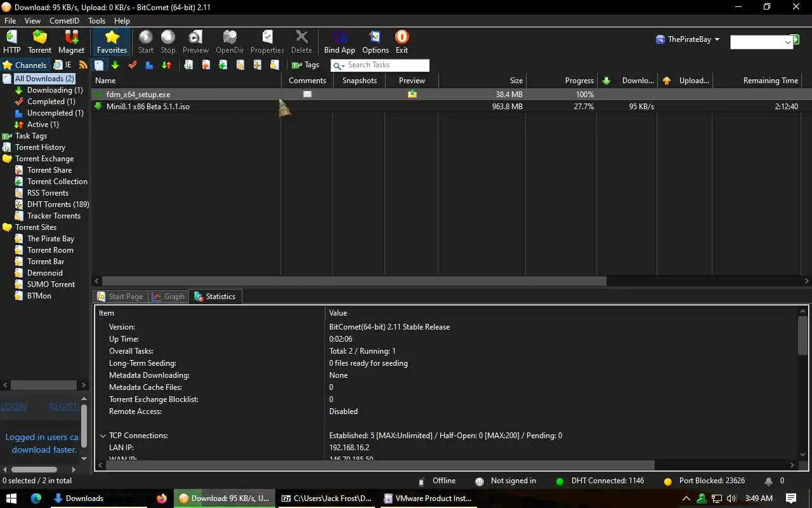Image resolution: width=812 pixels, height=508 pixels.
Task: Open the Properties toolbar icon
Action: point(267,42)
